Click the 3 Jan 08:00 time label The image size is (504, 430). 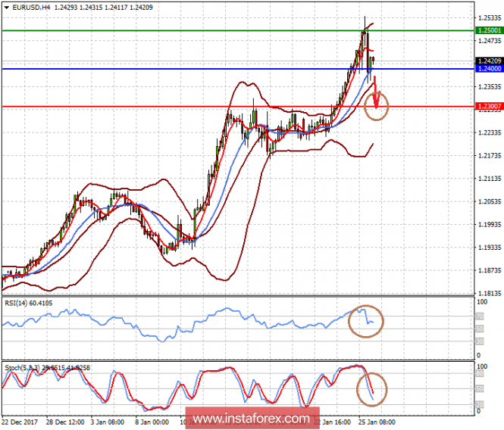click(x=108, y=422)
